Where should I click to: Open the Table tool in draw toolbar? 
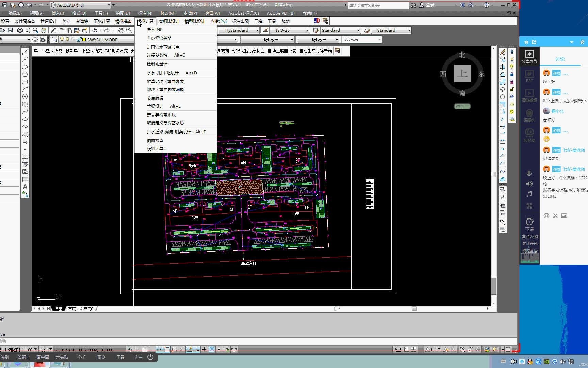pos(25,179)
